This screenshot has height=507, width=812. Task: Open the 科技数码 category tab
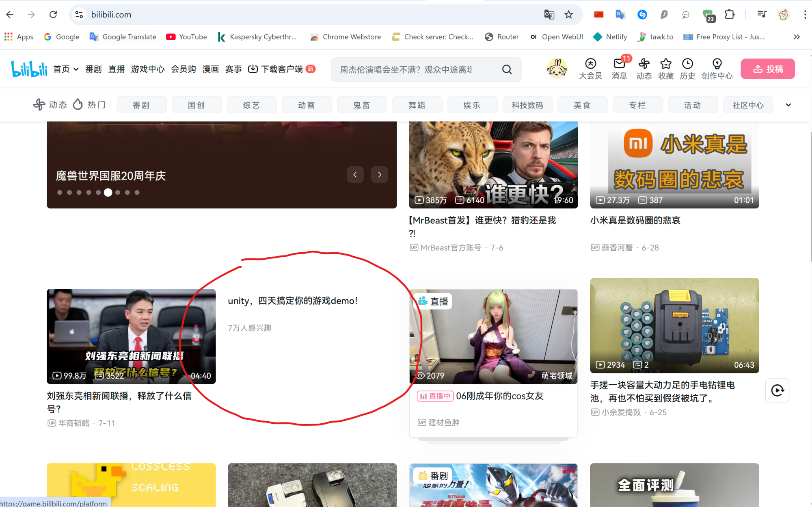527,105
